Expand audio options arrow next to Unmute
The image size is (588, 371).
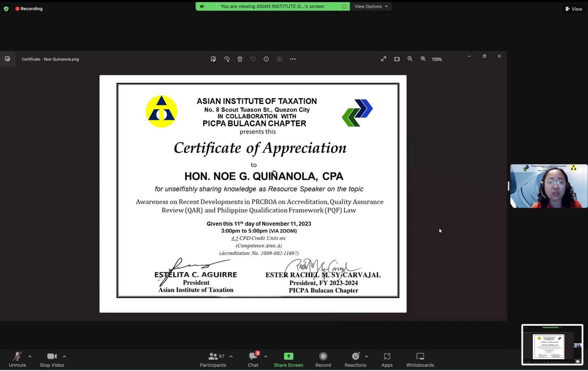(30, 356)
